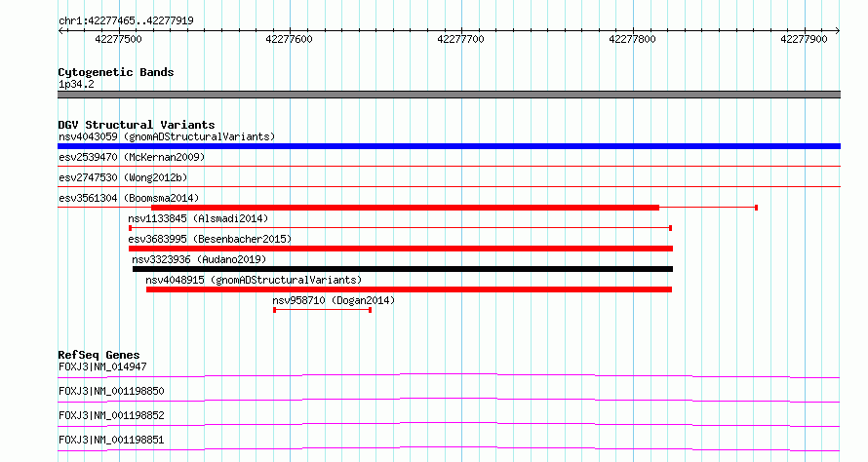868x462 pixels.
Task: Open nsv4048915 (gnomADStructuralVariants) label
Action: [254, 280]
